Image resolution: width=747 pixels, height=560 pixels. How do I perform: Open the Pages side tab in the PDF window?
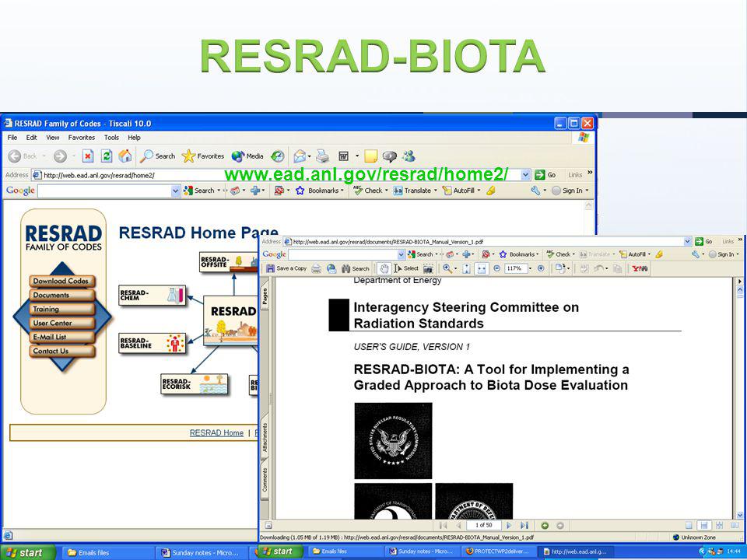click(x=265, y=296)
